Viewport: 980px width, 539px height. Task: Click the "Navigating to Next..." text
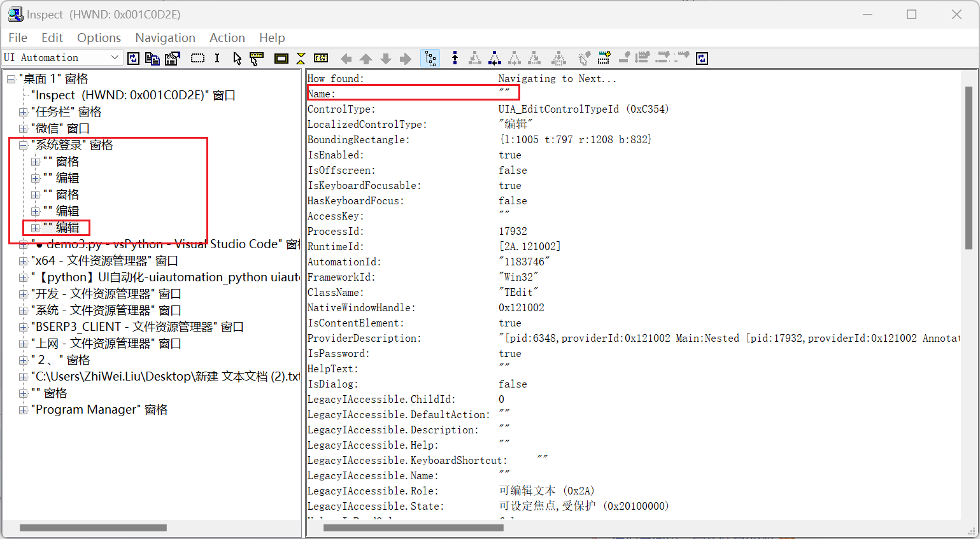557,79
